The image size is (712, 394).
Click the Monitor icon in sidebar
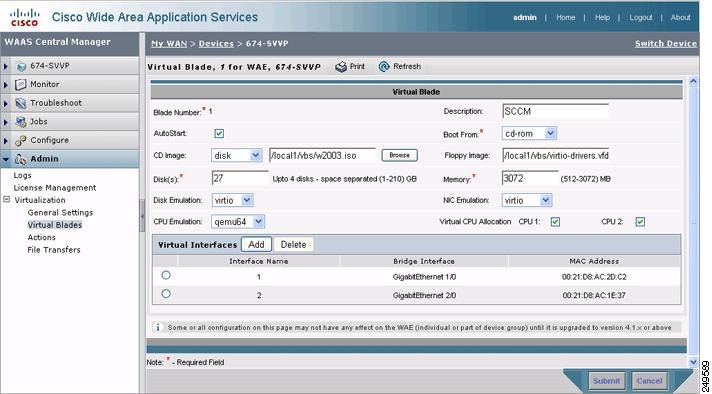(x=21, y=84)
